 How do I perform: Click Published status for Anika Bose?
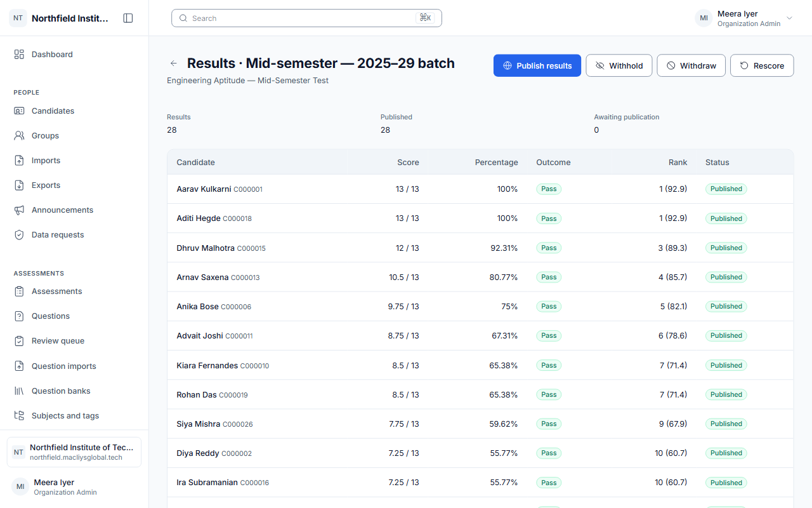[726, 307]
